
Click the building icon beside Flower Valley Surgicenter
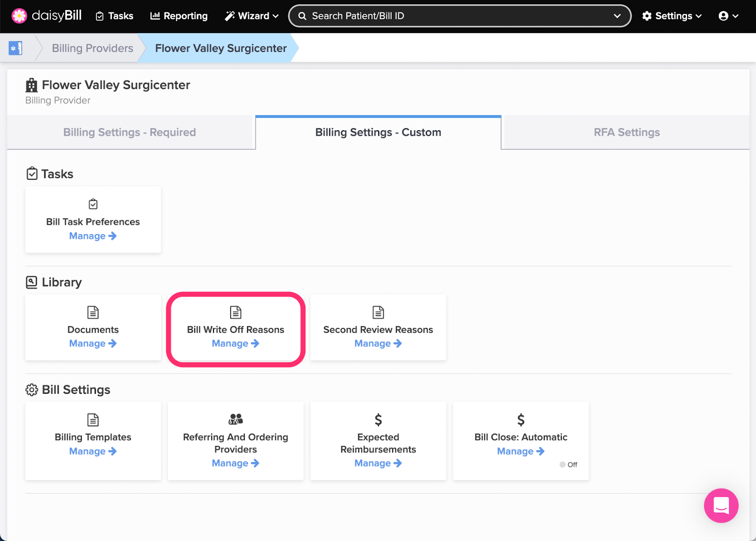click(32, 85)
